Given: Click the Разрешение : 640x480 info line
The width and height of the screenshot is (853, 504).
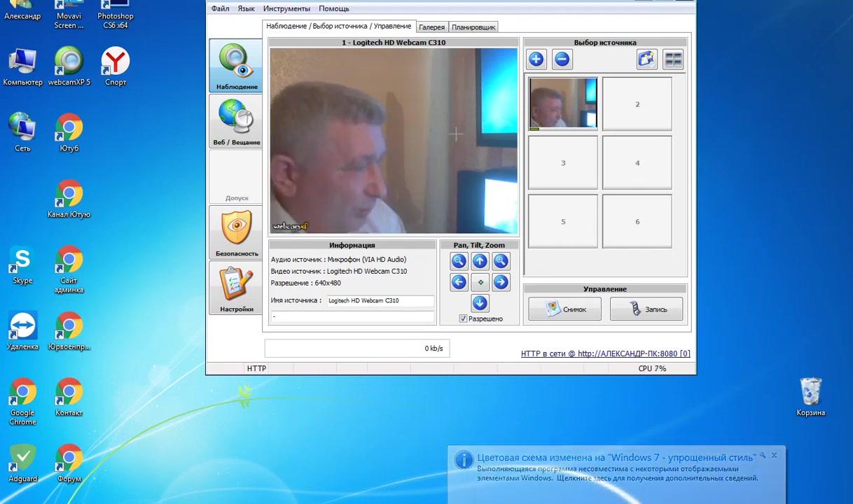Looking at the screenshot, I should (x=306, y=283).
